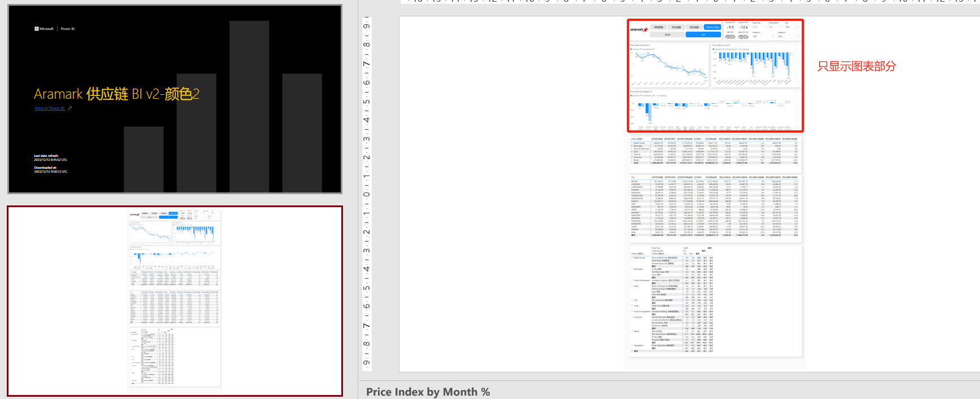980x399 pixels.
Task: Click the blue YoY button on dashboard
Action: coord(703,34)
